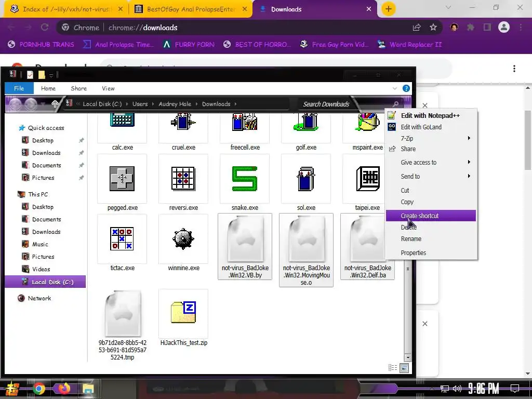Open the View ribbon tab

(x=108, y=88)
